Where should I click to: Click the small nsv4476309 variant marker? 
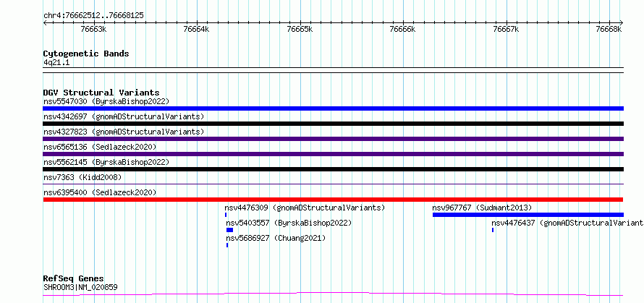pos(226,215)
